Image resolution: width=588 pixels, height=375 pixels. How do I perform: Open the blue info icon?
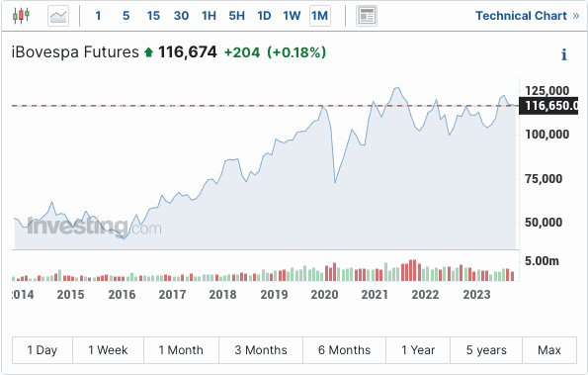563,54
